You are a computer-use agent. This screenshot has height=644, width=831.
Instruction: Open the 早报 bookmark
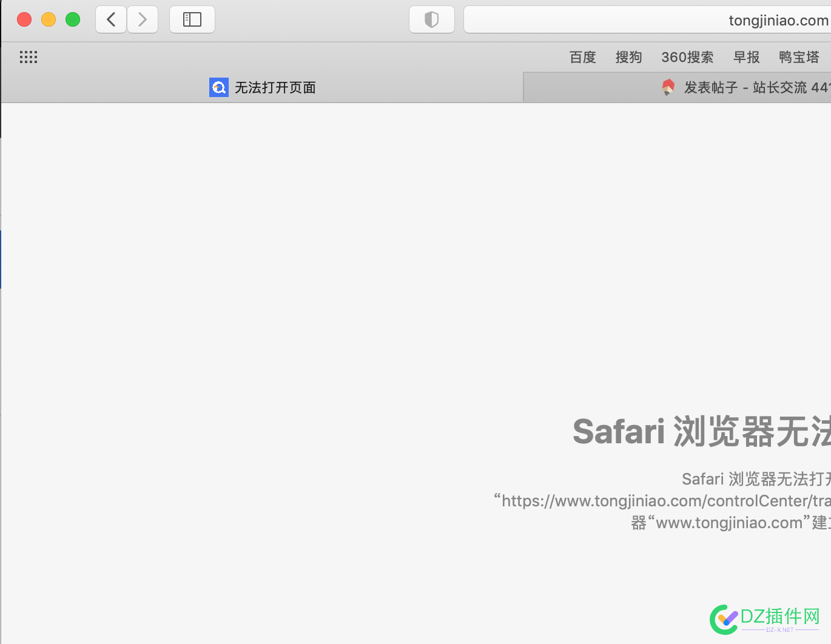[746, 57]
